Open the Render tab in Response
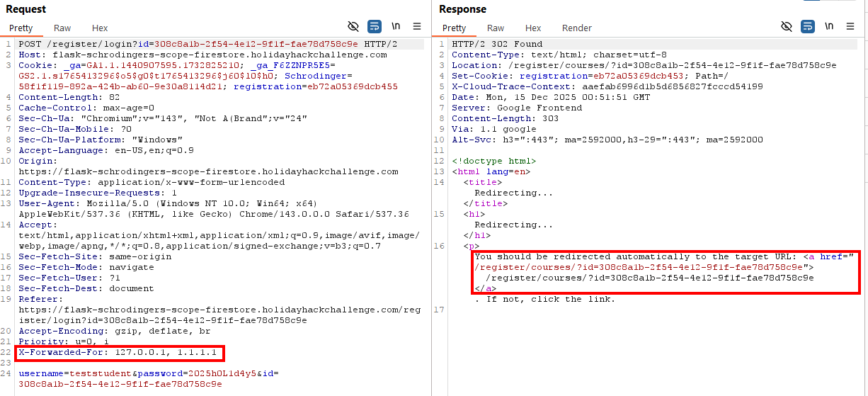868x396 pixels. point(576,28)
